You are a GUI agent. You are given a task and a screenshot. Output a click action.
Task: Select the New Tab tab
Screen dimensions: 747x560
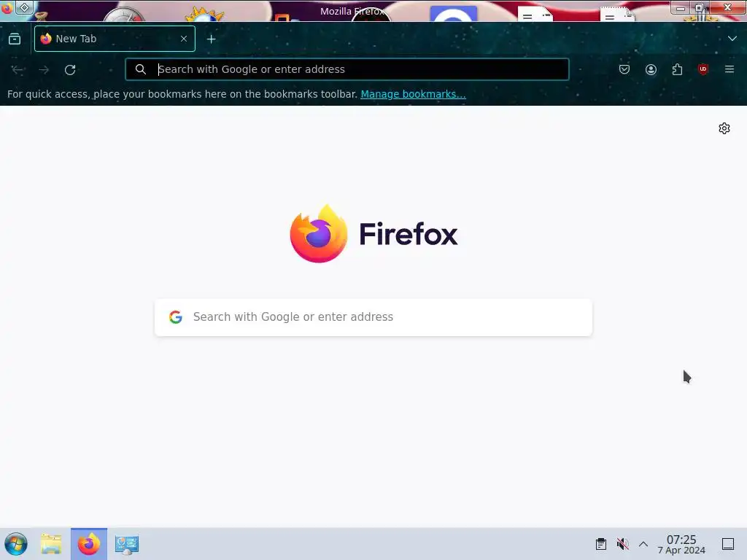(x=115, y=39)
